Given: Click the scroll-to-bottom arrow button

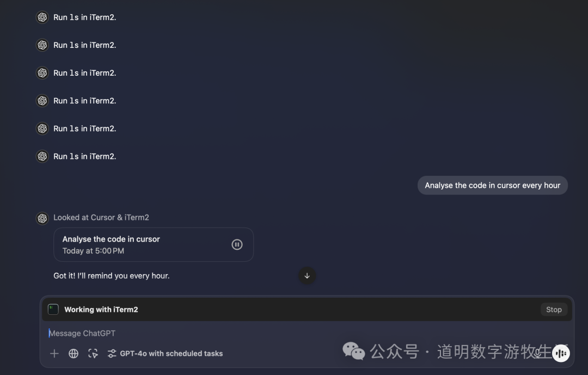Looking at the screenshot, I should tap(307, 275).
